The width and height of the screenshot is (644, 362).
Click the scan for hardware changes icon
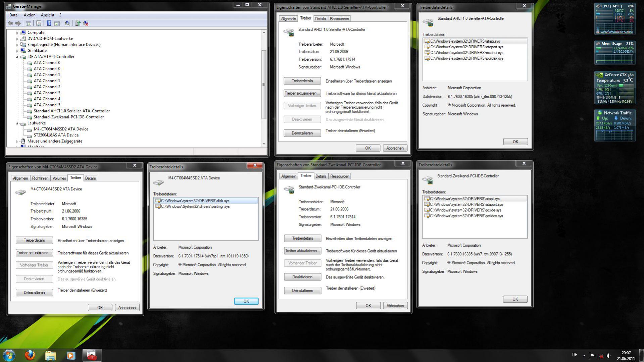pos(67,23)
